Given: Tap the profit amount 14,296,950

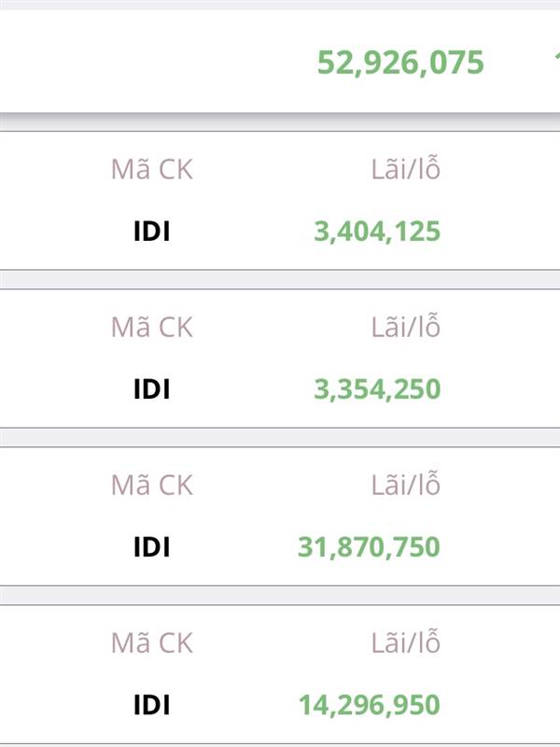Looking at the screenshot, I should 369,704.
